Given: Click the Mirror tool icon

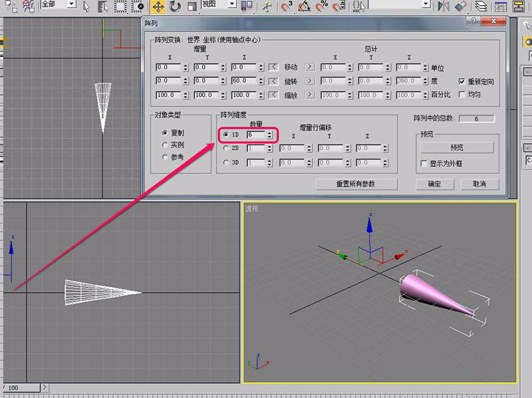Looking at the screenshot, I should (444, 7).
